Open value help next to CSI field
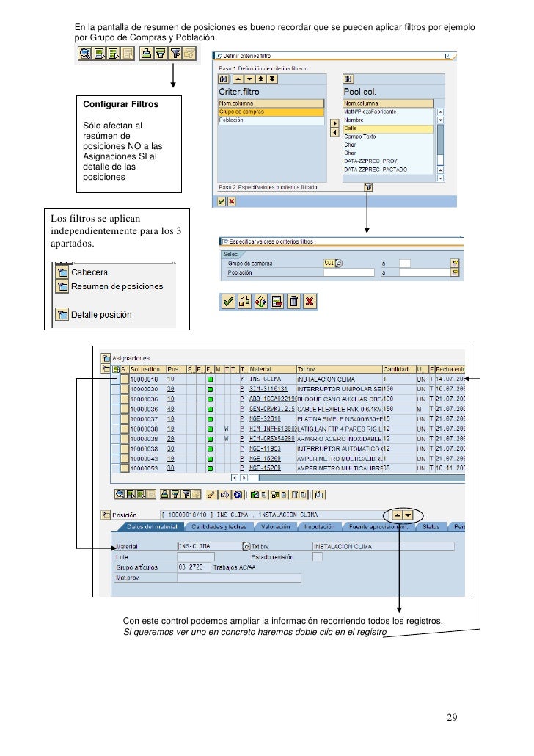Screen dimensions: 534x756 pos(339,263)
